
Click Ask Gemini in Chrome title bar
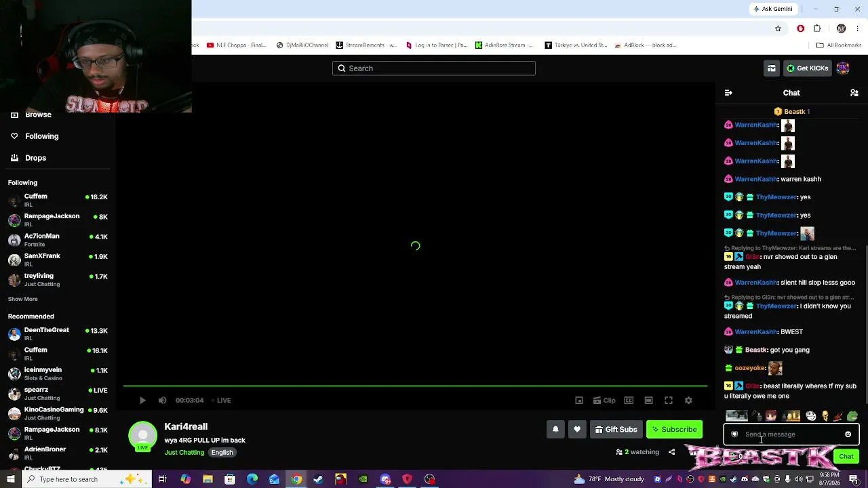pyautogui.click(x=772, y=9)
